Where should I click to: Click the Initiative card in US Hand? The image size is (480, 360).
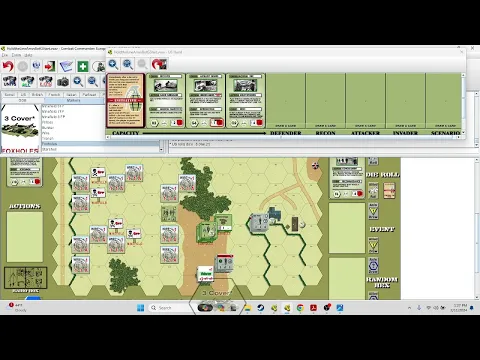pyautogui.click(x=126, y=100)
